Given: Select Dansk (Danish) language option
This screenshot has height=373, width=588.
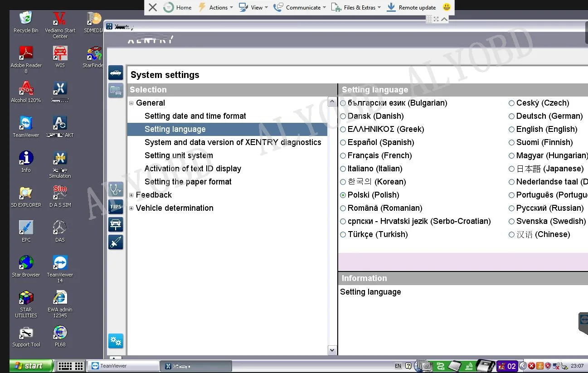Looking at the screenshot, I should click(x=343, y=116).
